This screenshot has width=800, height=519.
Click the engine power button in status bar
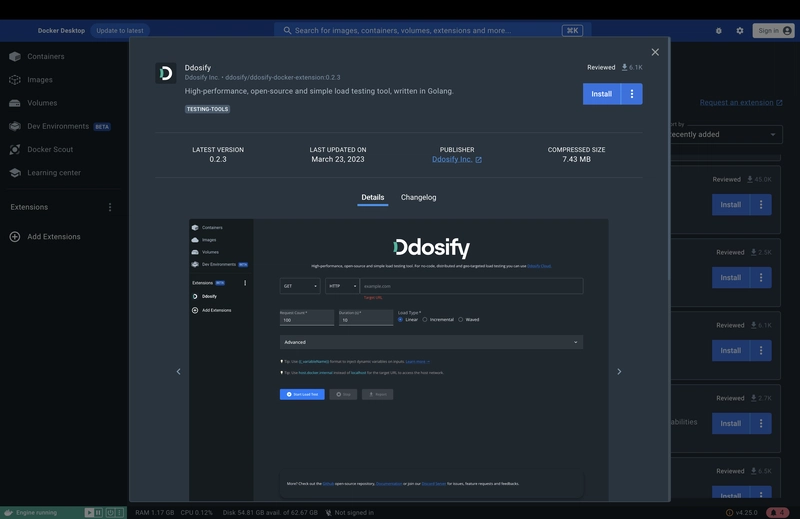point(110,512)
